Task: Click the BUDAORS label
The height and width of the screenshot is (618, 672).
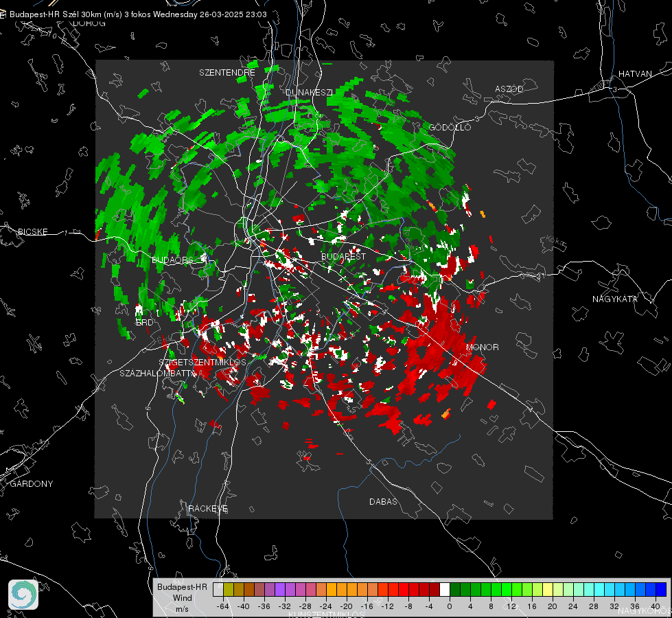Action: pyautogui.click(x=172, y=260)
